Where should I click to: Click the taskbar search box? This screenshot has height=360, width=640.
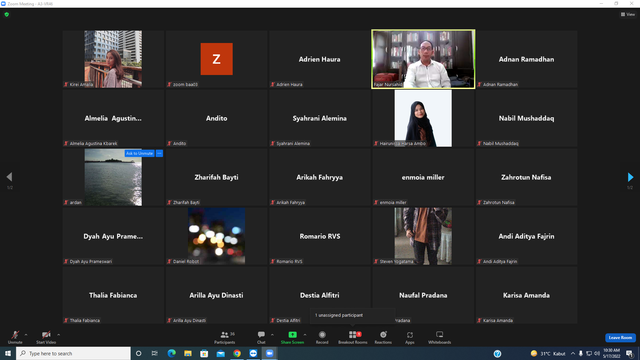tap(73, 353)
